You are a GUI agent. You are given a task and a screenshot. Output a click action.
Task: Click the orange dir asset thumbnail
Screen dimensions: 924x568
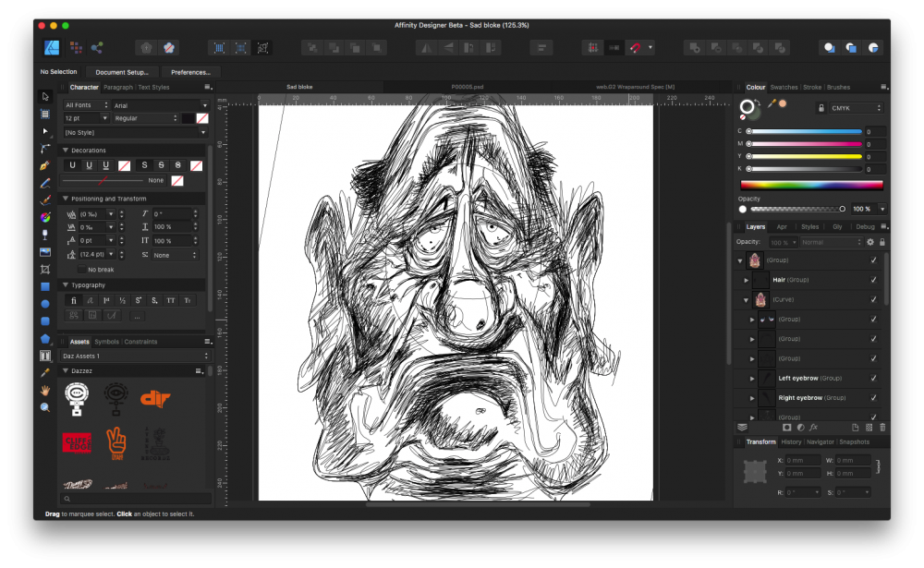coord(156,399)
